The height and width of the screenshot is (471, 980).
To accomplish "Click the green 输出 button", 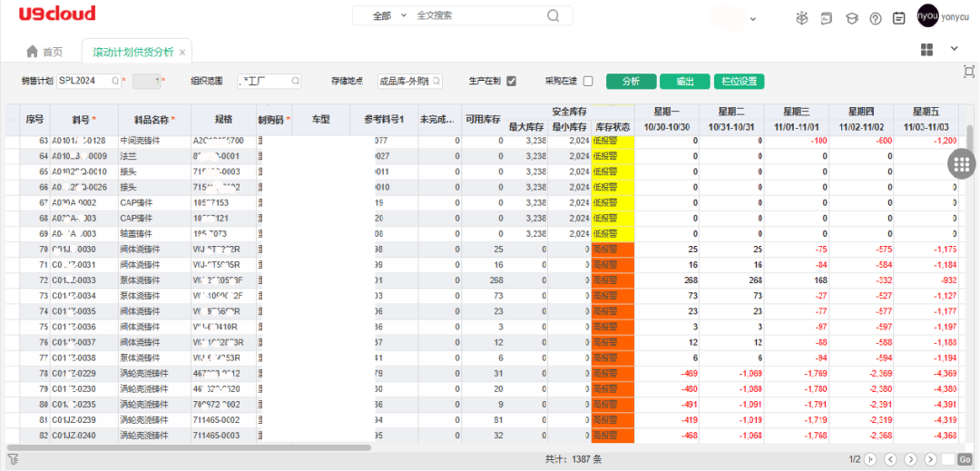I will click(x=685, y=81).
